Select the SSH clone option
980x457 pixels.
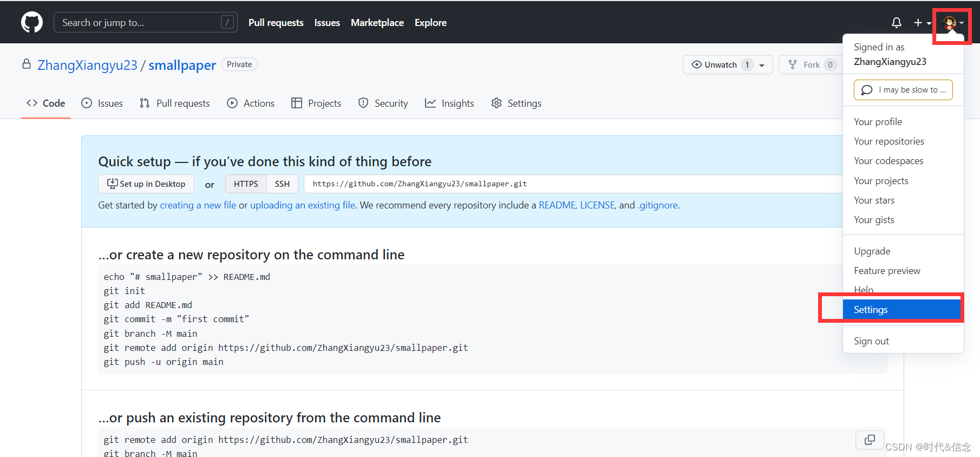(282, 184)
